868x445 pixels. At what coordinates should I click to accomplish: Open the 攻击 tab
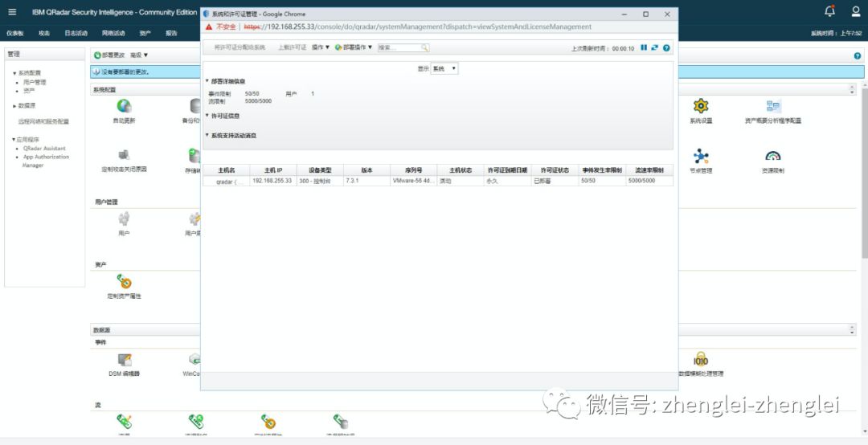[x=44, y=33]
